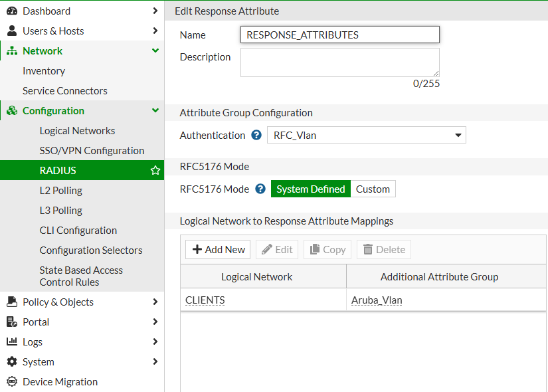
Task: Click Add New mapping button
Action: 218,249
